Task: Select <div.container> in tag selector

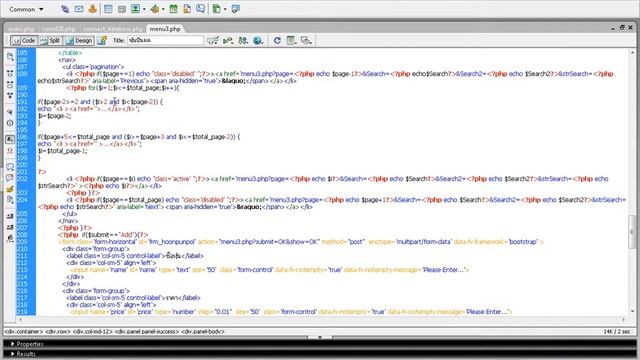Action: click(x=23, y=331)
